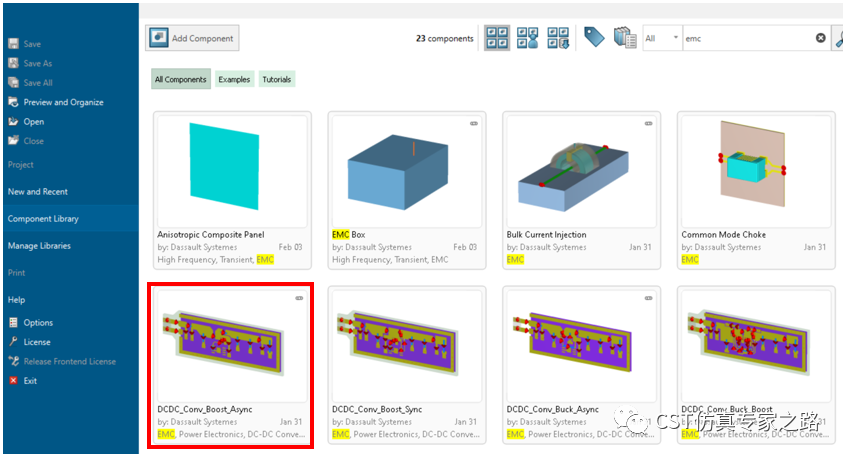Select Print in the sidebar
This screenshot has height=459, width=847.
coord(16,273)
